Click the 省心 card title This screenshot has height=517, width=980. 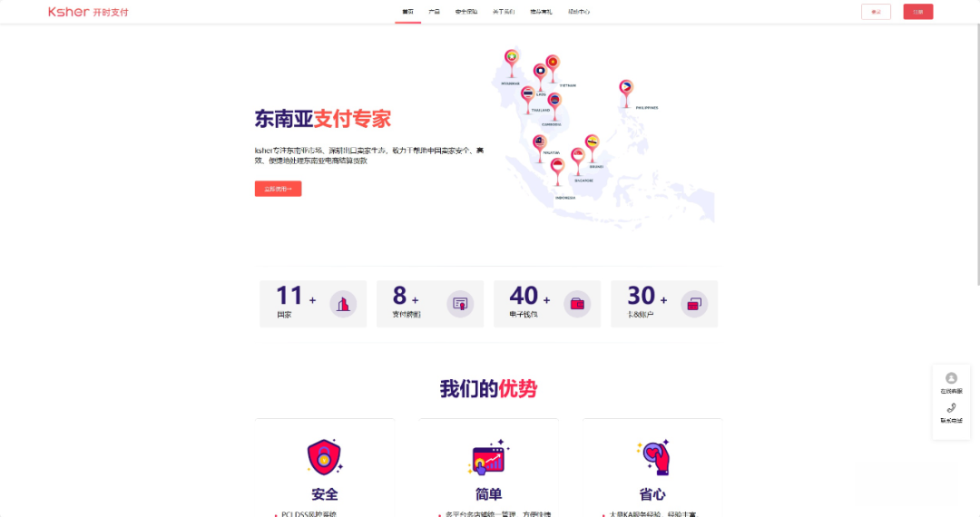(652, 494)
